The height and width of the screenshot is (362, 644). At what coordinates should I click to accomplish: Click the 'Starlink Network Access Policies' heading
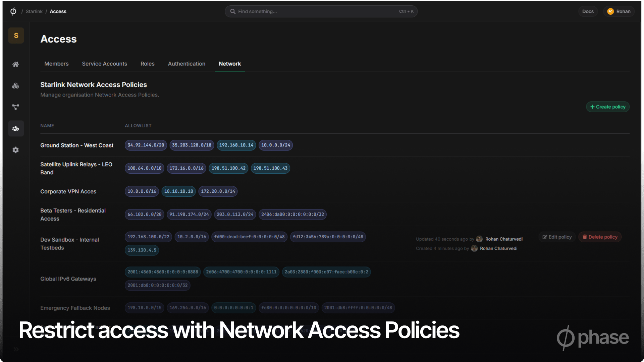94,85
